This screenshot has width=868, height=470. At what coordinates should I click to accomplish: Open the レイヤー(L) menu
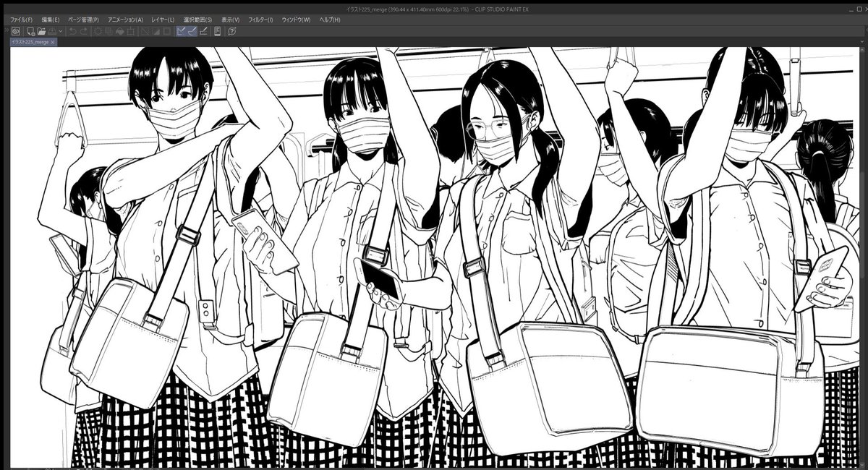click(x=163, y=20)
